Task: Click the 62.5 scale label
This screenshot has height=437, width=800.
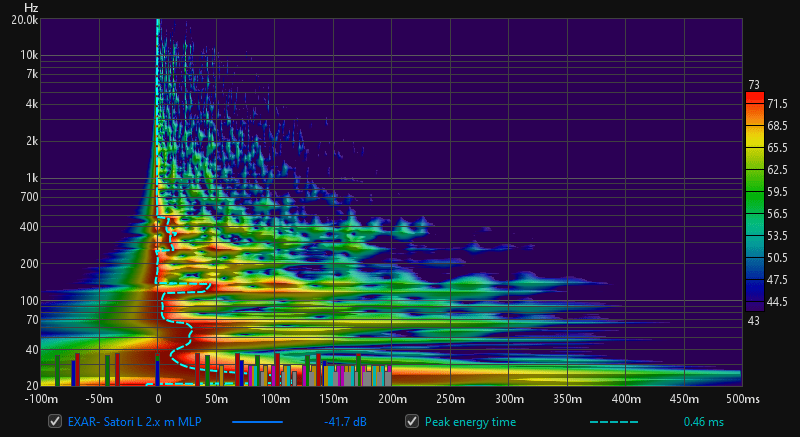Action: pos(778,170)
